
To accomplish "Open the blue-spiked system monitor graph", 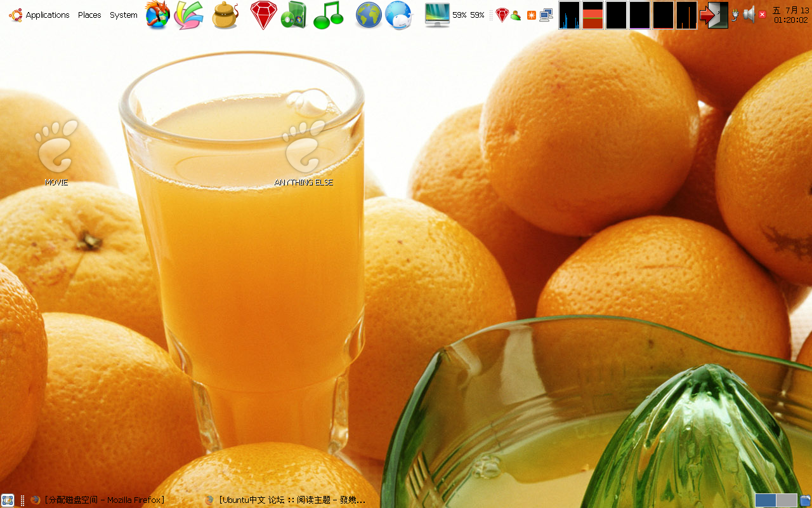I will 569,15.
